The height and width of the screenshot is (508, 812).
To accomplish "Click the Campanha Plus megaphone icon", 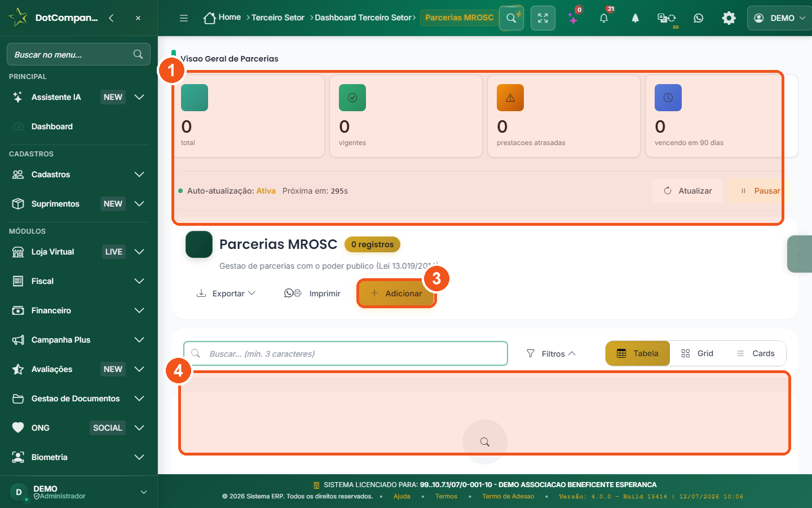I will (x=18, y=340).
